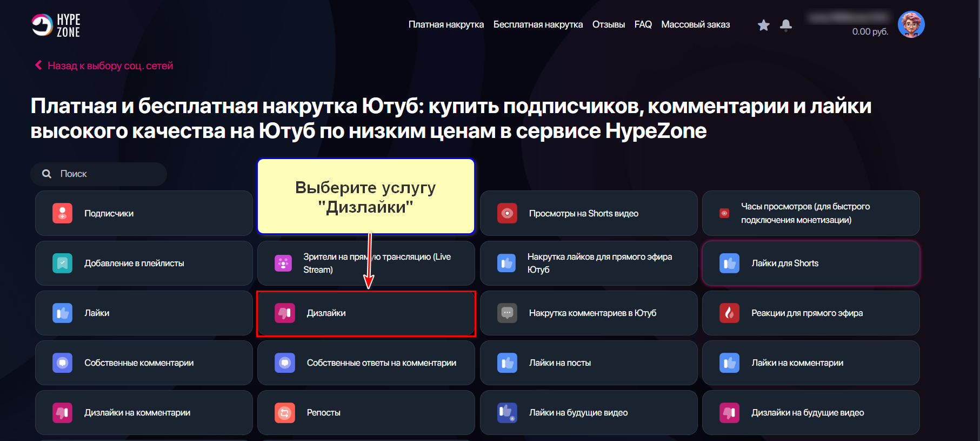
Task: Click the Лайки на будущие видео label
Action: pos(578,412)
